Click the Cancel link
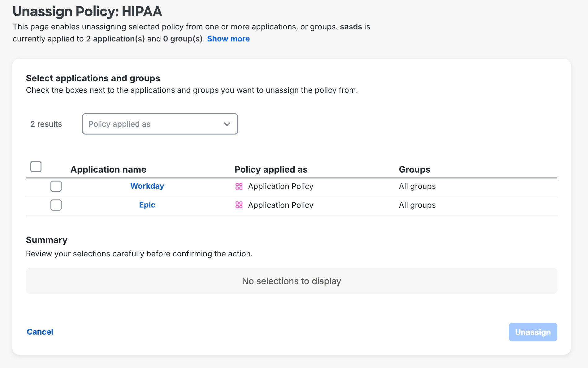The height and width of the screenshot is (368, 588). (x=40, y=332)
